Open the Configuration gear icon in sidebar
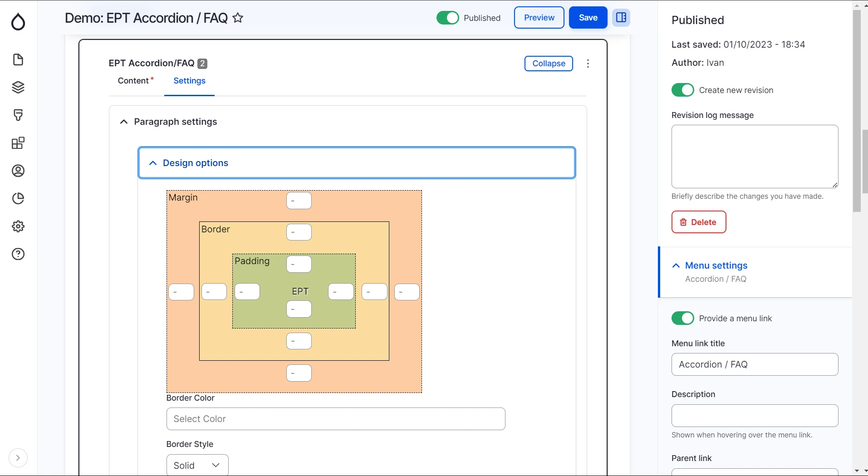 coord(18,226)
